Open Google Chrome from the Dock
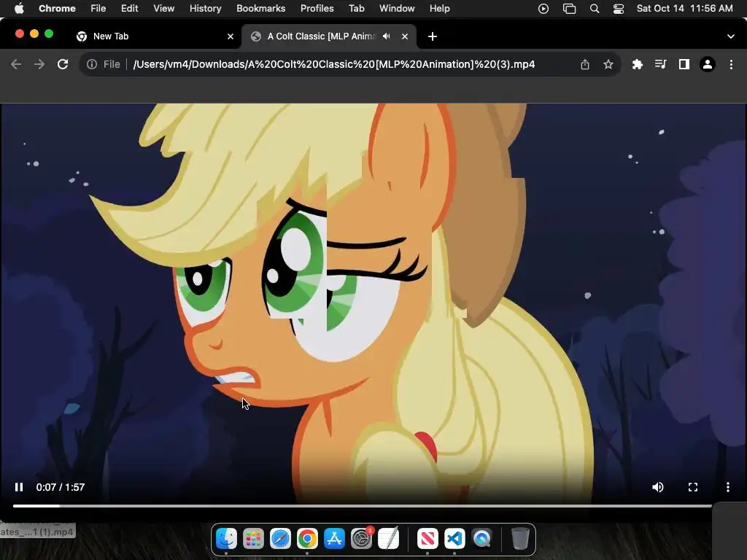Screen dimensions: 747x560 tap(307, 539)
